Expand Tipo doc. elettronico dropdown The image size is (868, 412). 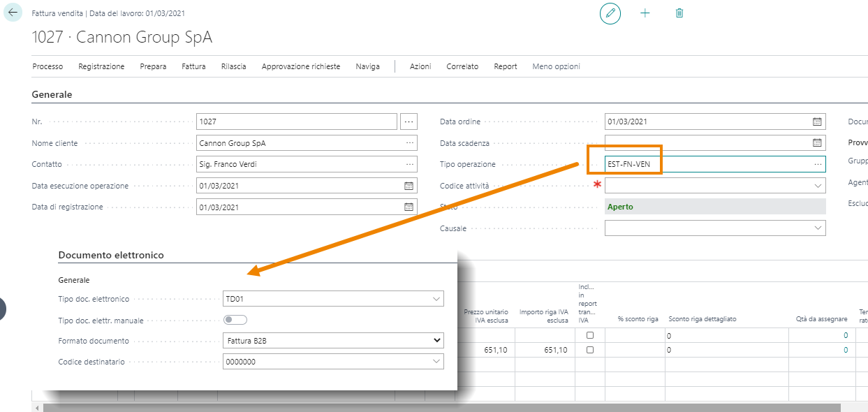pos(437,299)
